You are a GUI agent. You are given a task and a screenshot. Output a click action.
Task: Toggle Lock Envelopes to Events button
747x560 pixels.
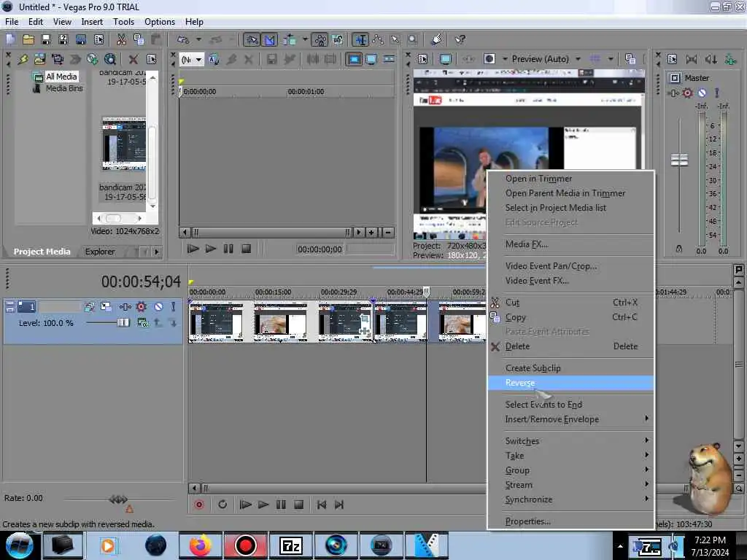[320, 39]
